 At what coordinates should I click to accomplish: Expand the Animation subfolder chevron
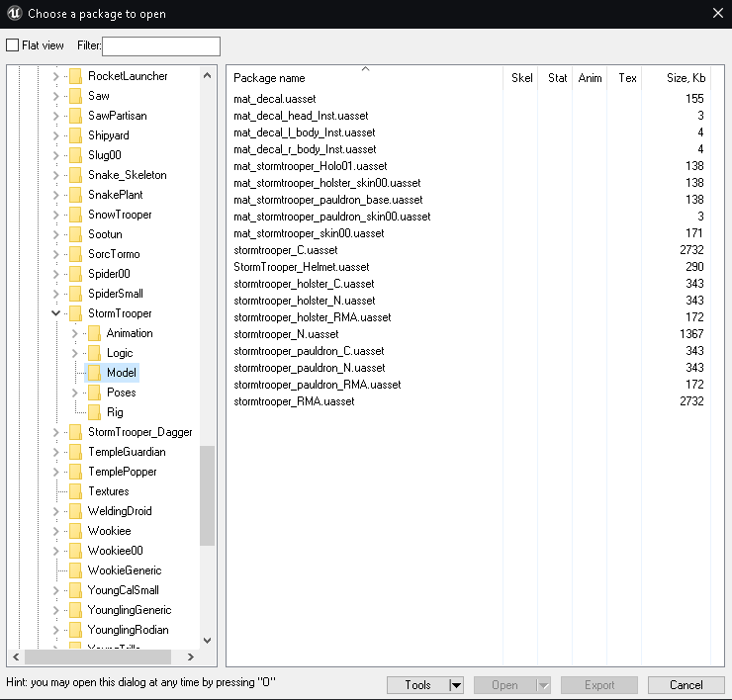75,333
